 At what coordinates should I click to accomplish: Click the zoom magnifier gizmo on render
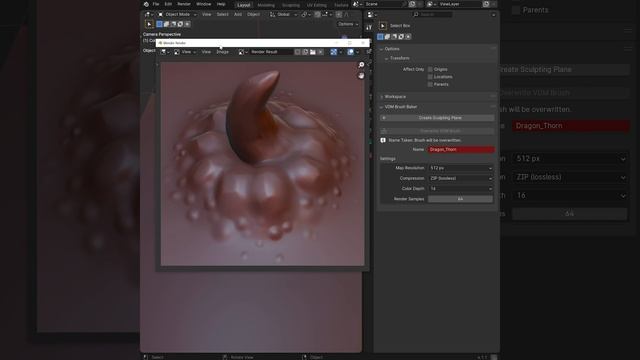tap(361, 65)
